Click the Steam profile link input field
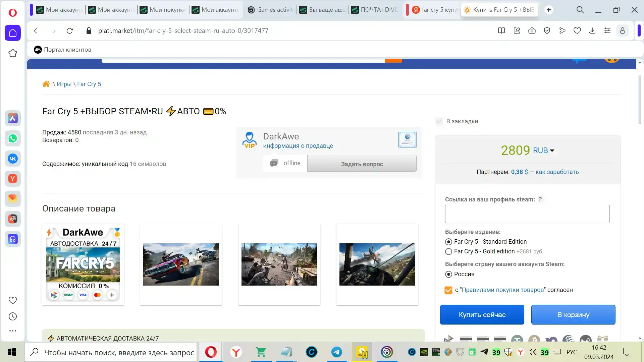This screenshot has height=362, width=644. coord(527,214)
